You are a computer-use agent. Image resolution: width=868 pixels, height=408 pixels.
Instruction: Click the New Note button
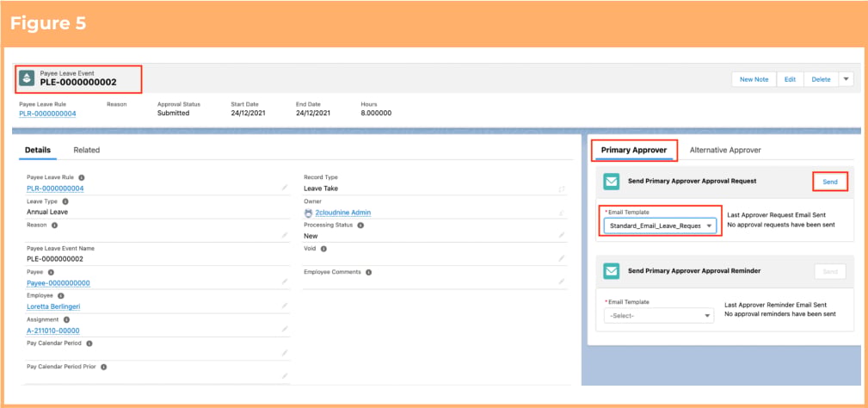click(x=754, y=79)
